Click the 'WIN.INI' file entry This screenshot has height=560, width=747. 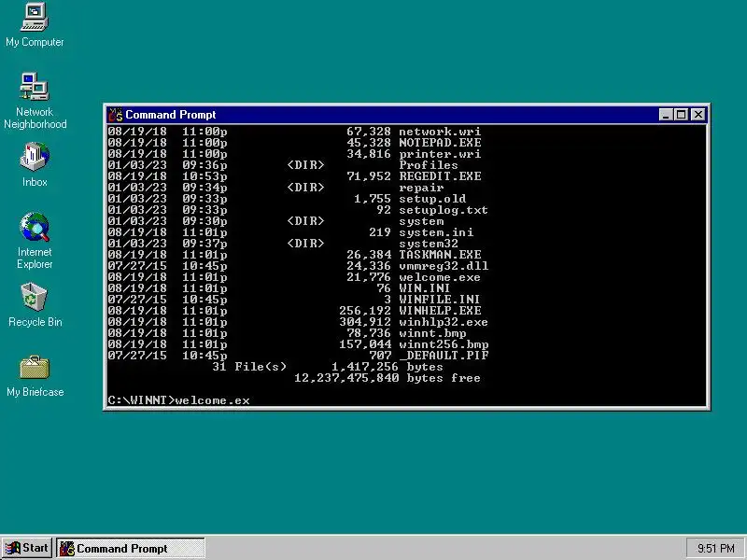(x=425, y=288)
